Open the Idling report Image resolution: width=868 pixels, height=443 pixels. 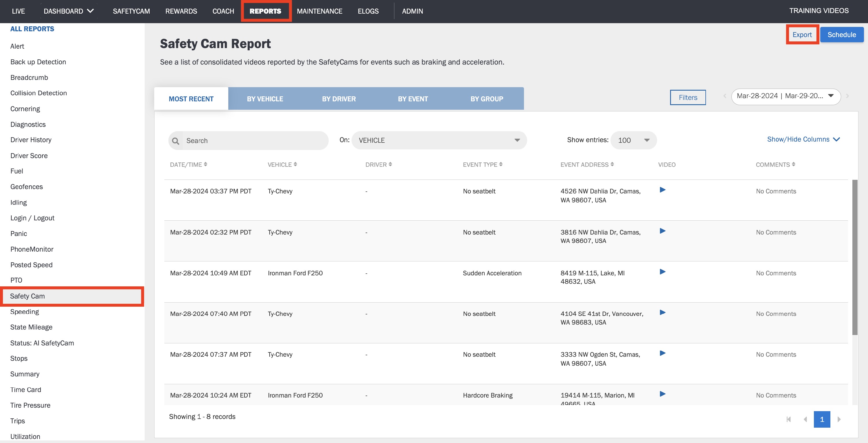tap(19, 202)
